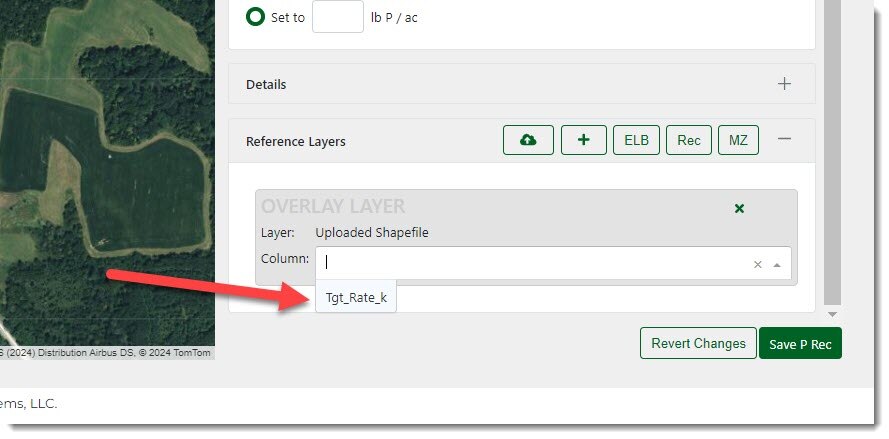Click the vertical scrollbar thumb
Screen dimensions: 889x439
832,150
